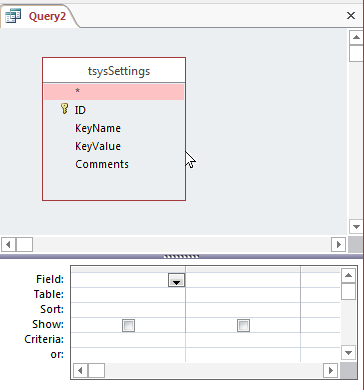Toggle the Show checkbox in first column
Screen dimensions: 364x390
coord(129,325)
